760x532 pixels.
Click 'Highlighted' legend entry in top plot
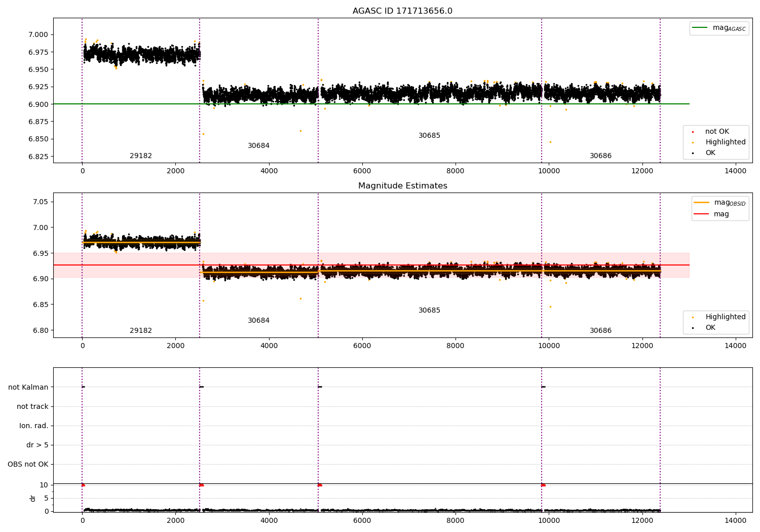[719, 142]
